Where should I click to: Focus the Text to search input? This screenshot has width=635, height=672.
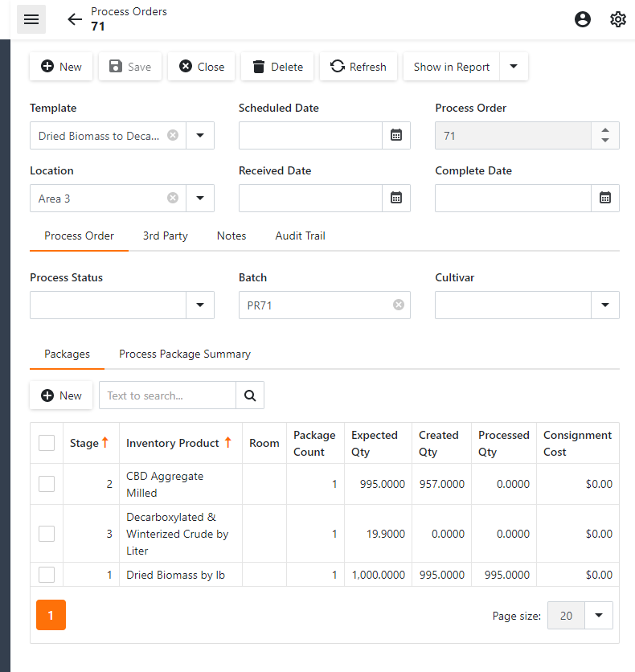[x=167, y=395]
